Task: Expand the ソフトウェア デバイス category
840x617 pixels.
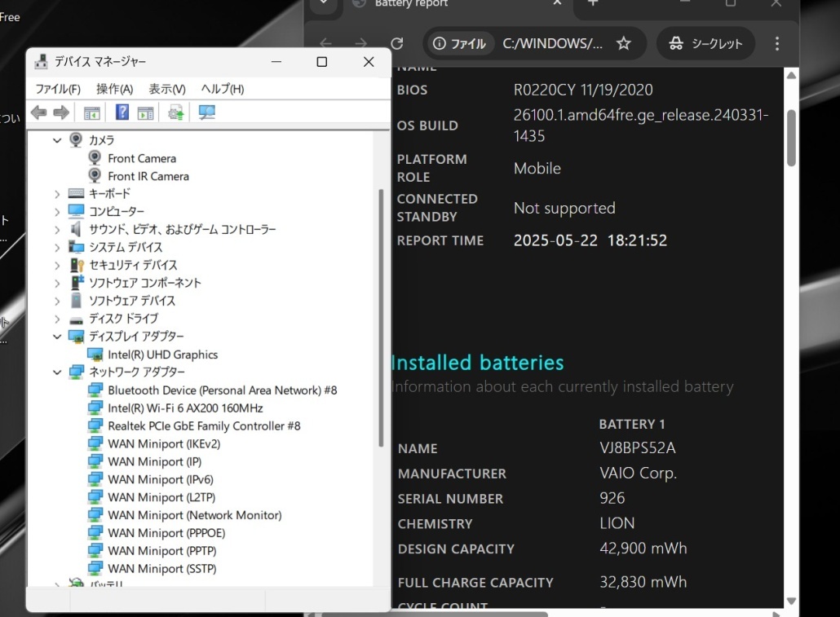Action: tap(57, 301)
